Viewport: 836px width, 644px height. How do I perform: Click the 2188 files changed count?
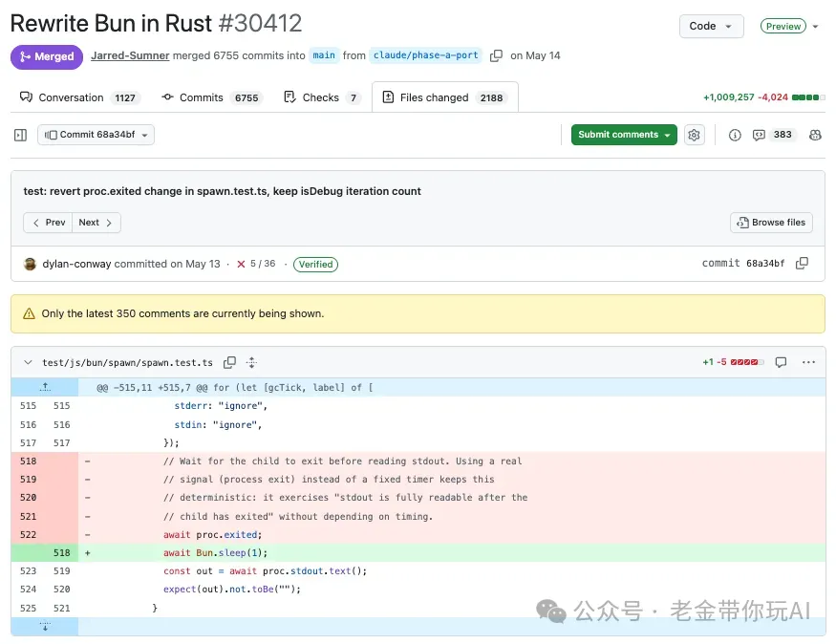point(492,98)
